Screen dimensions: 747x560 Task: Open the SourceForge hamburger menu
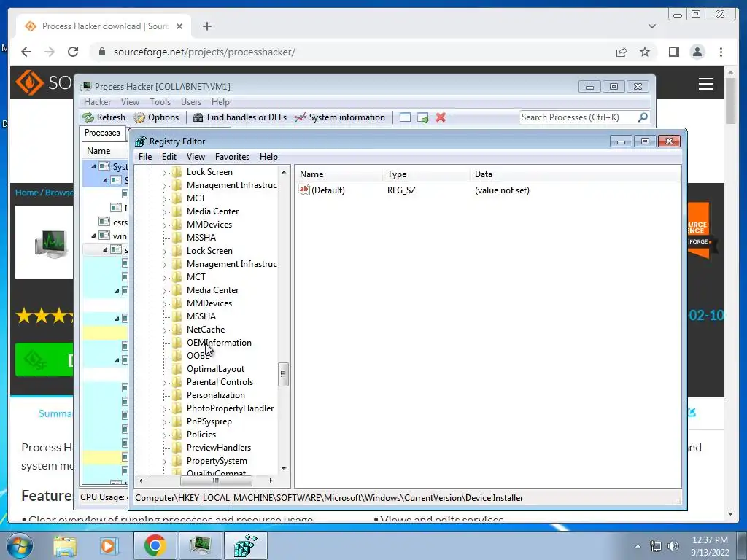pos(706,84)
